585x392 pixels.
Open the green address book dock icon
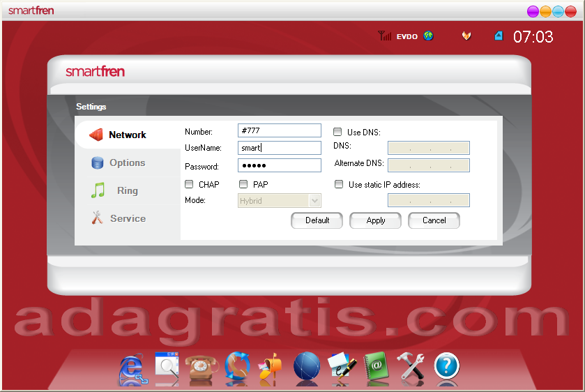click(376, 366)
